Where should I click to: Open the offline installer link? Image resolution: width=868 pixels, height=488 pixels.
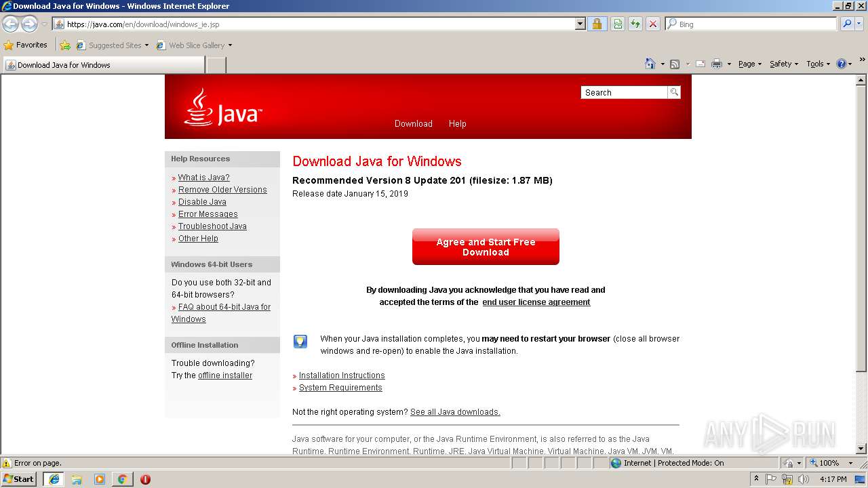click(225, 375)
